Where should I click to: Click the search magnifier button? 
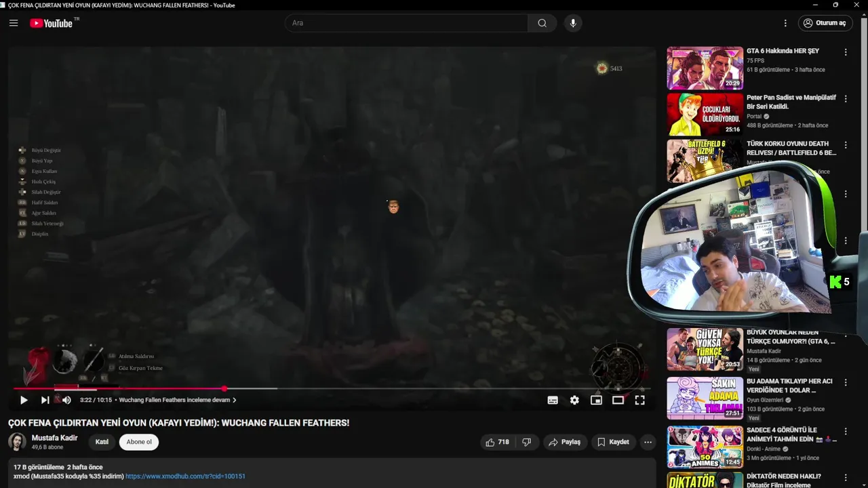click(x=542, y=23)
